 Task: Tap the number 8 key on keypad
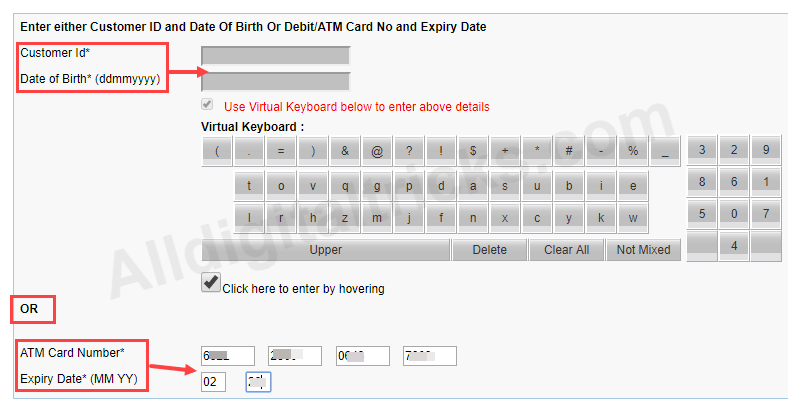(702, 181)
